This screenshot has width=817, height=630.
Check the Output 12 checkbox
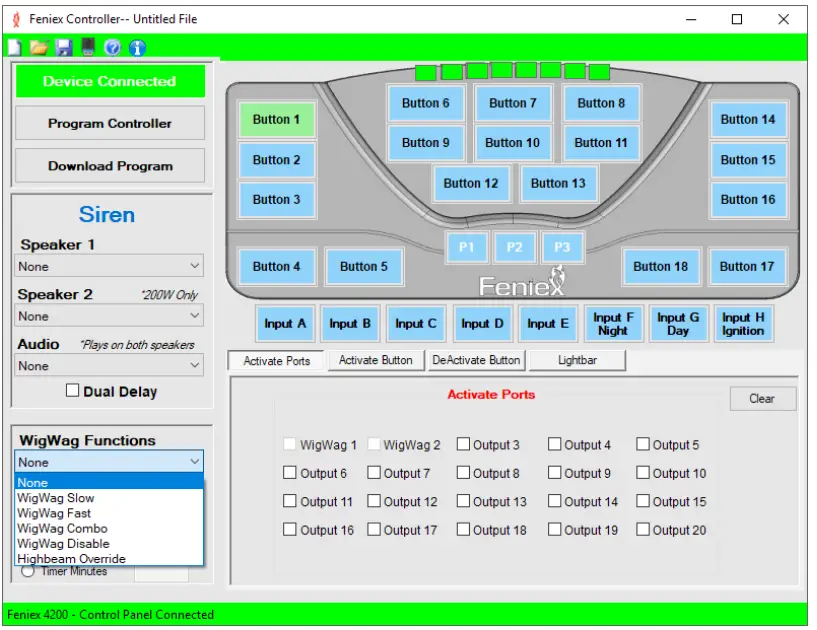(x=374, y=501)
